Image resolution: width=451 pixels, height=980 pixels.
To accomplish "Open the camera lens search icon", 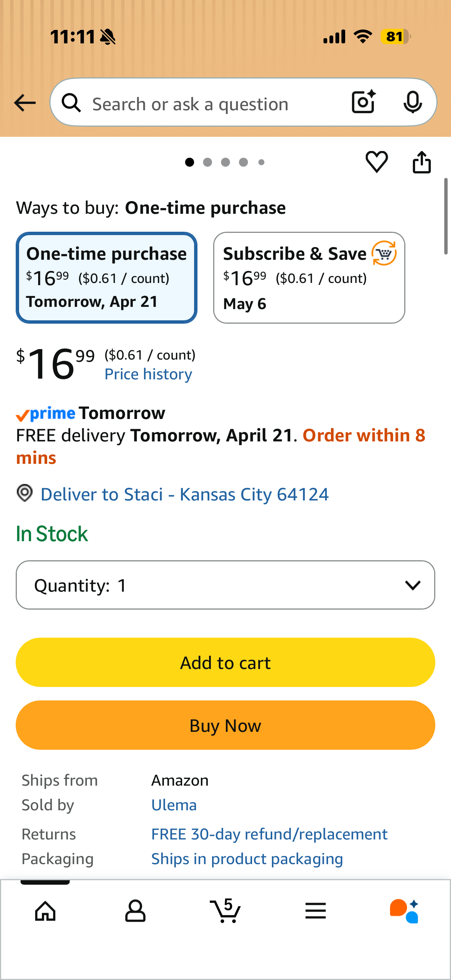I will (363, 102).
